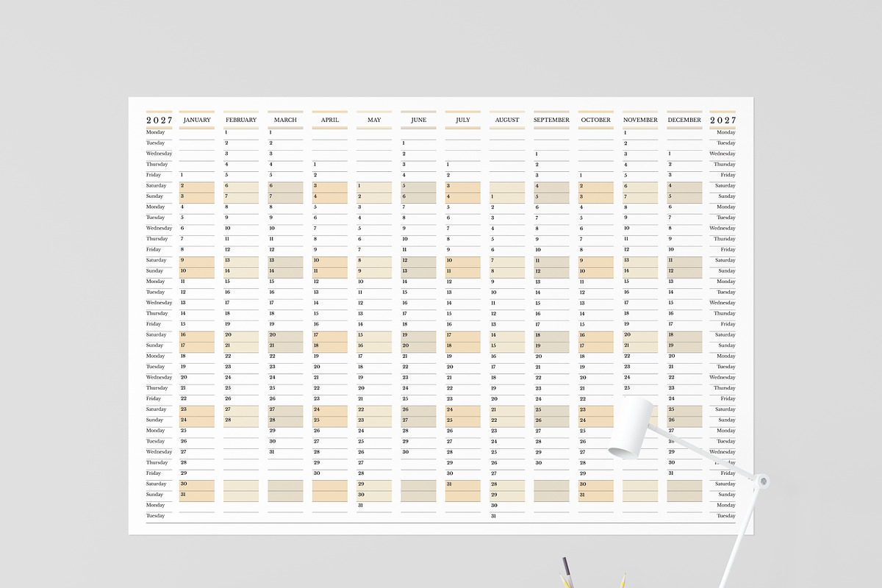The image size is (882, 588).
Task: Pick date 9 in the October column
Action: 581,260
